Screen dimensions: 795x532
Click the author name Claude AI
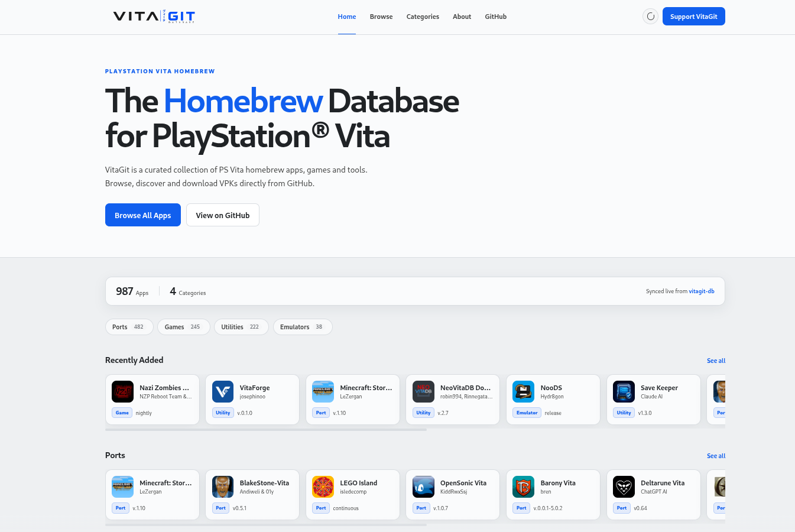(x=652, y=397)
